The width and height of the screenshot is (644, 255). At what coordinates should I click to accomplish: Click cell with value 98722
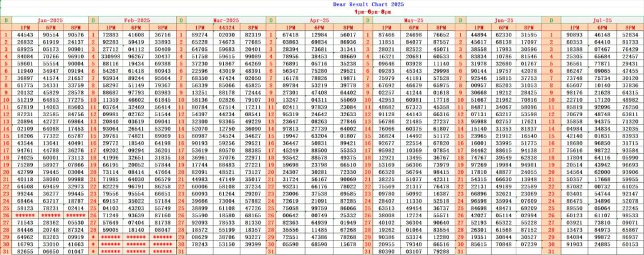tap(602, 149)
